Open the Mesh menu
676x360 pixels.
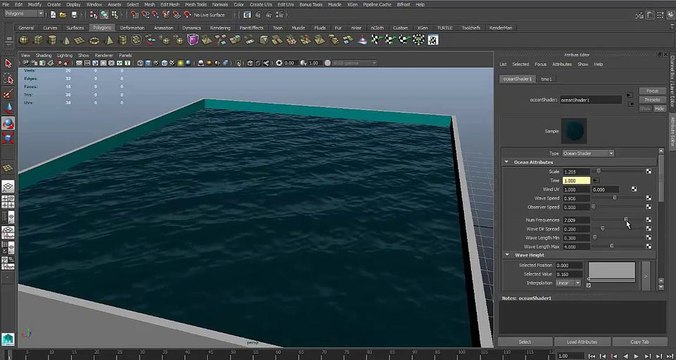click(150, 4)
